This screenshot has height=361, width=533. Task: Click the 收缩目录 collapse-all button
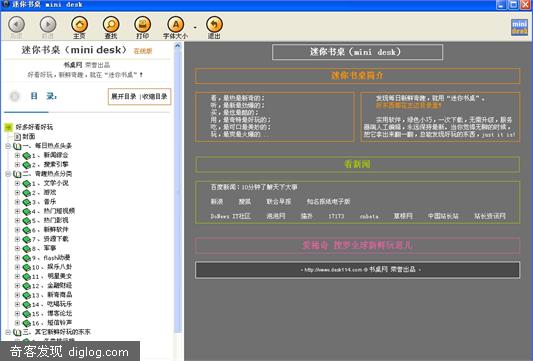[x=155, y=97]
